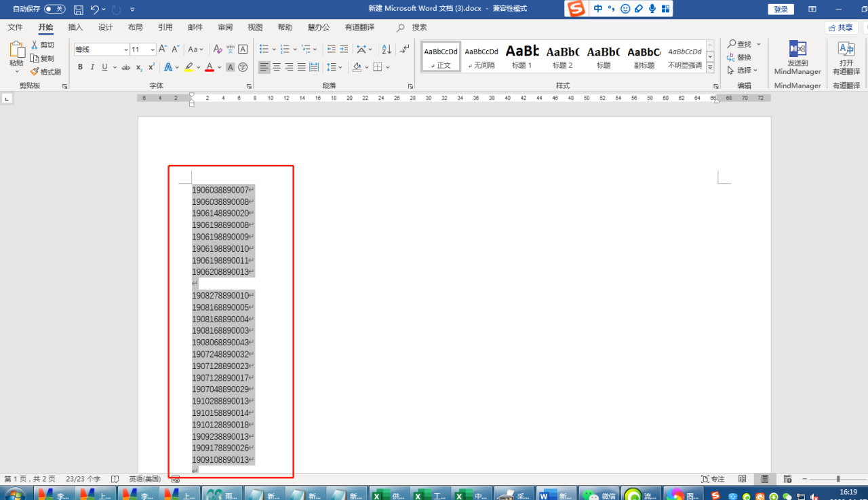Select the Format Painter (格式刷)
This screenshot has width=868, height=500.
tap(45, 71)
